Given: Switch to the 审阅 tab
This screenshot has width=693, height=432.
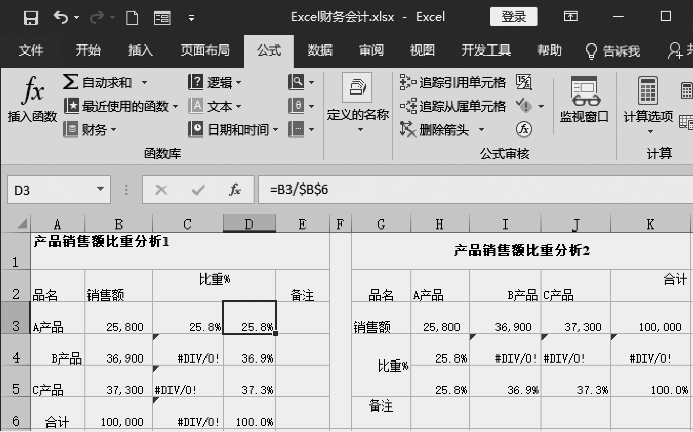Looking at the screenshot, I should click(x=371, y=50).
